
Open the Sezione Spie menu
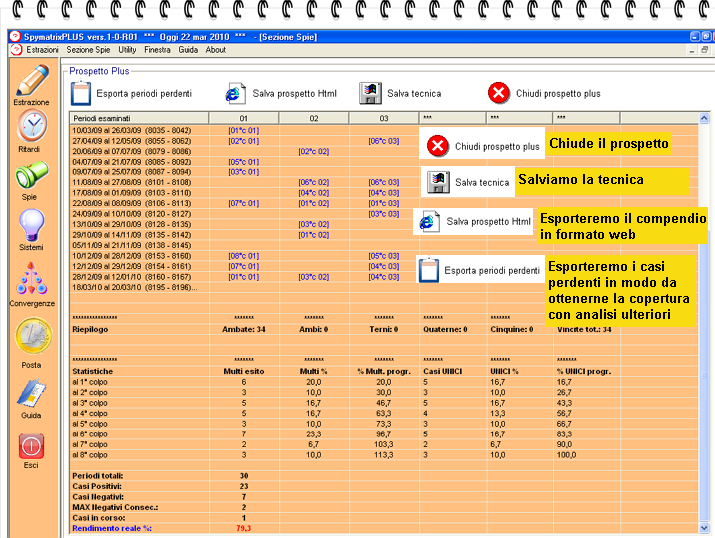pyautogui.click(x=88, y=50)
